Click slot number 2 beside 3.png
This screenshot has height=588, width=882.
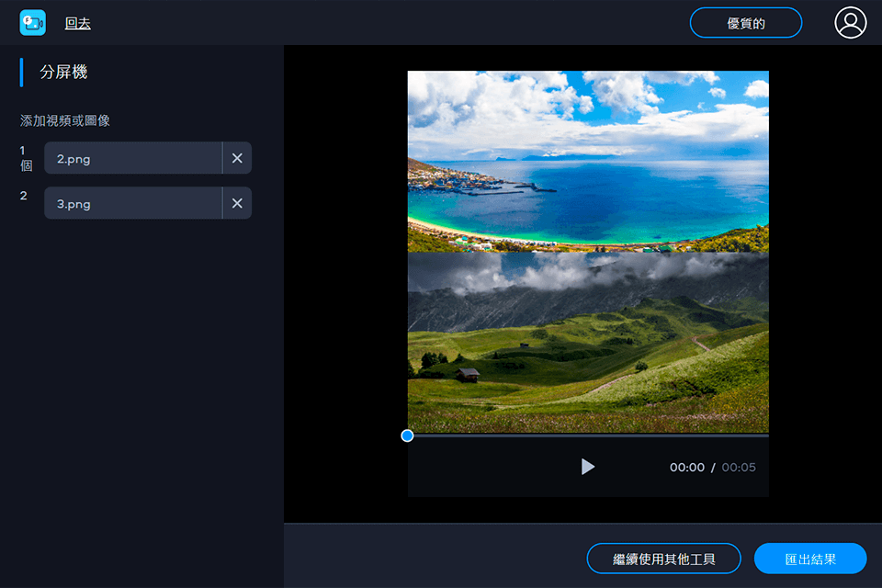(24, 196)
